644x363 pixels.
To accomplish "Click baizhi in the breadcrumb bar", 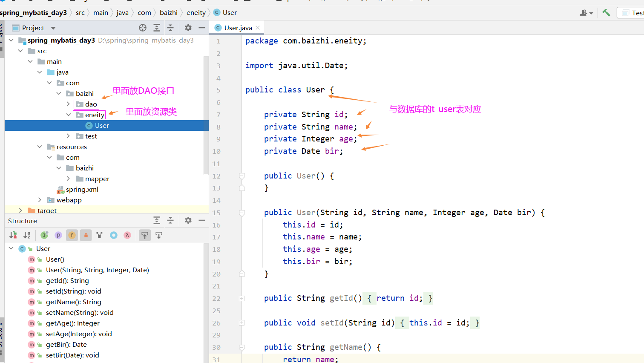I will (x=169, y=13).
